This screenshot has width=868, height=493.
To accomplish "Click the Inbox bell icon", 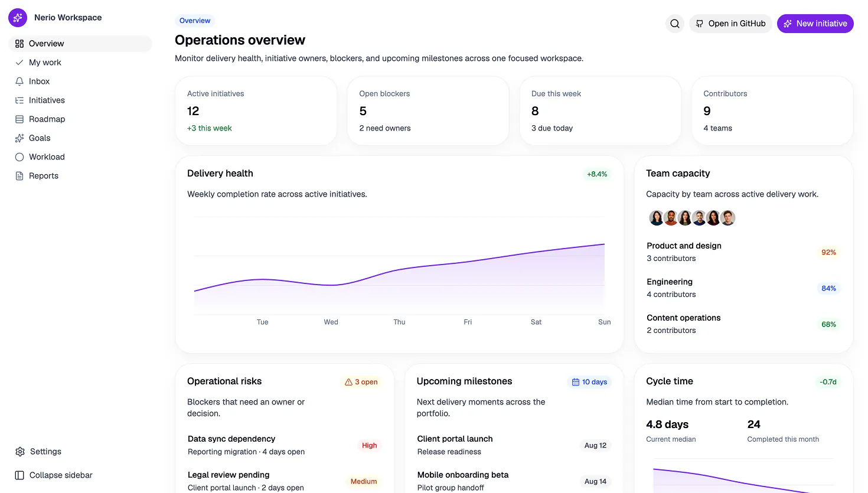I will 19,81.
